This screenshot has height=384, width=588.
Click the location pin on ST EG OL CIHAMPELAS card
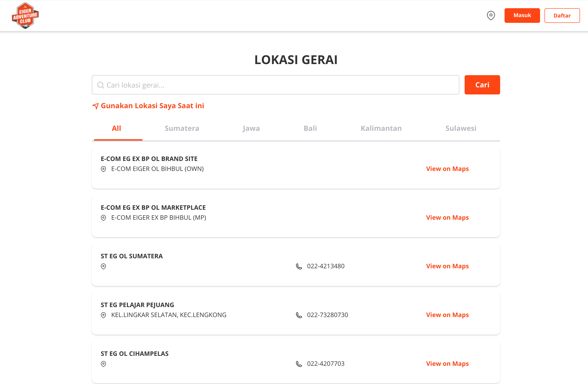(103, 364)
